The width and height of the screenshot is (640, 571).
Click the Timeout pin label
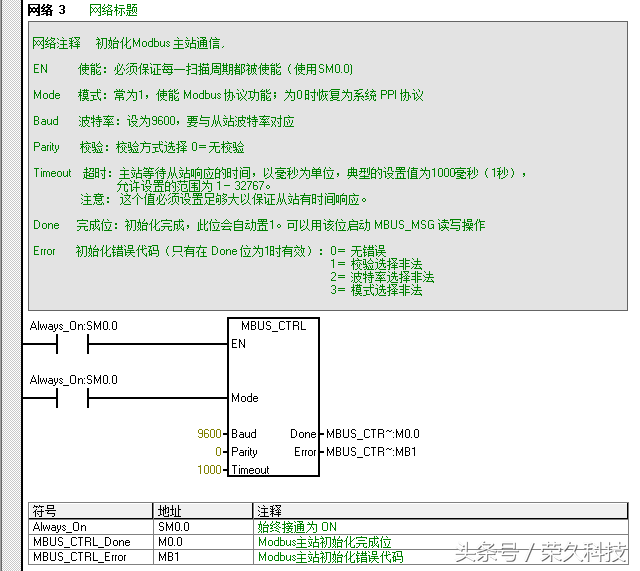tap(250, 470)
